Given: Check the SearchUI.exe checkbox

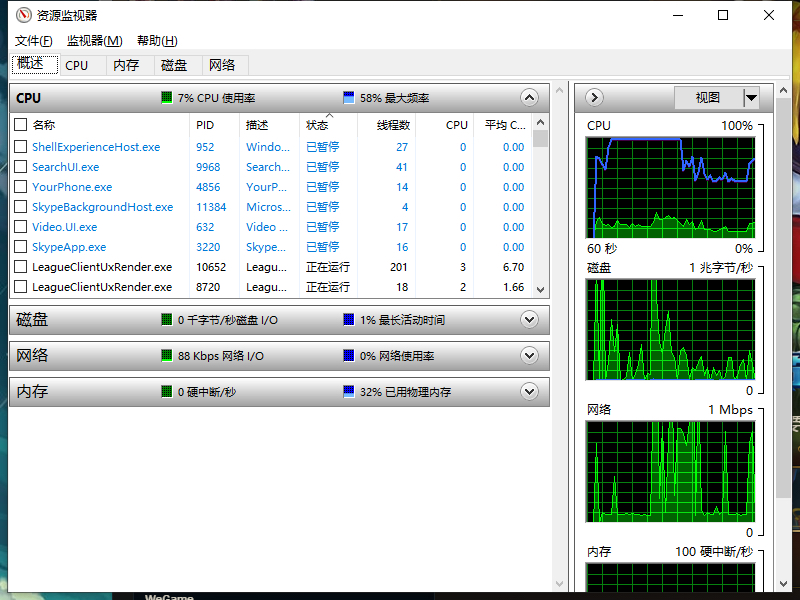Looking at the screenshot, I should click(x=20, y=167).
